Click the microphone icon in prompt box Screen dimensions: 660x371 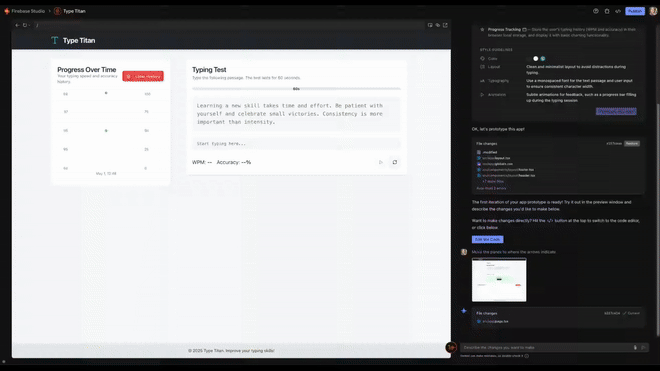click(x=635, y=347)
